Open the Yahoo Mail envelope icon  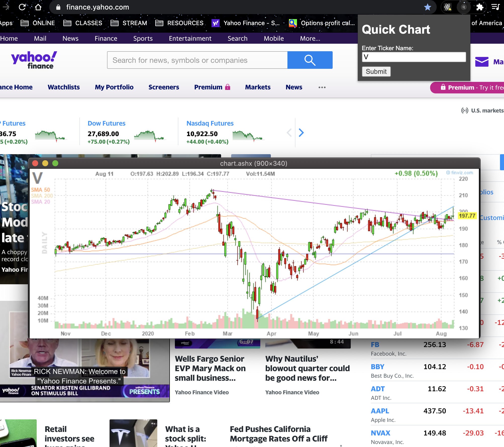482,62
